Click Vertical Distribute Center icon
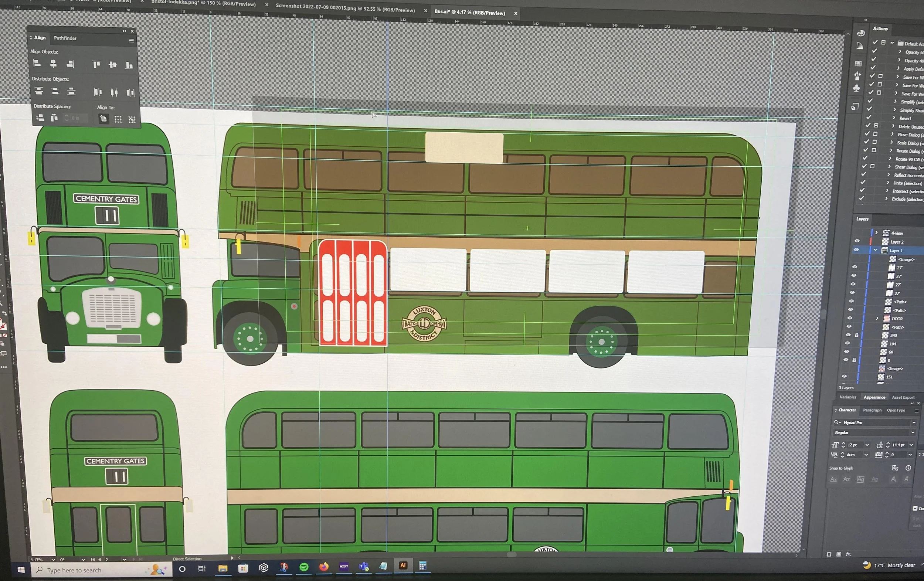The height and width of the screenshot is (581, 924). (55, 91)
